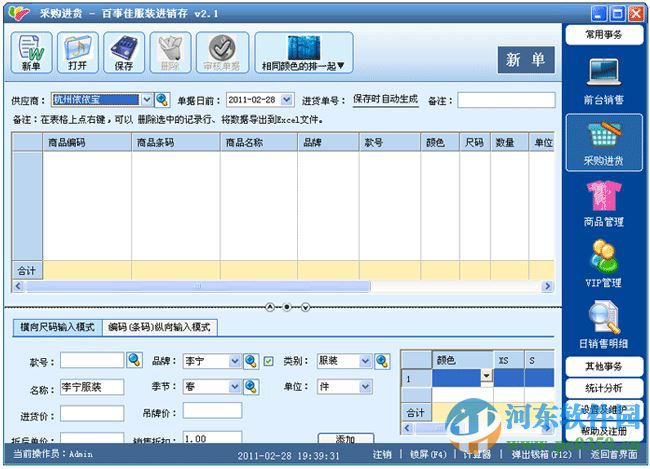
Task: Expand the 单位 dropdown showing 件
Action: [x=365, y=387]
